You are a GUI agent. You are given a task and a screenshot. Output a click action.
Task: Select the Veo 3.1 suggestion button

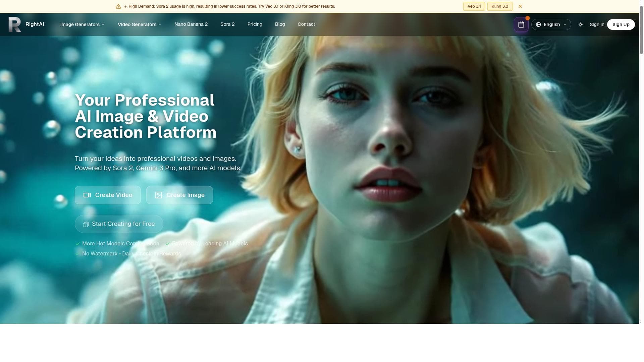coord(474,6)
